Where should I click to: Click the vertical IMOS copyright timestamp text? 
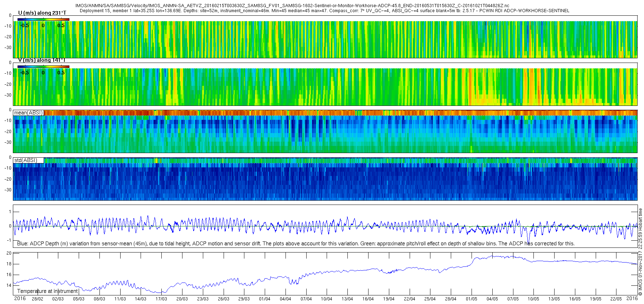click(640, 252)
